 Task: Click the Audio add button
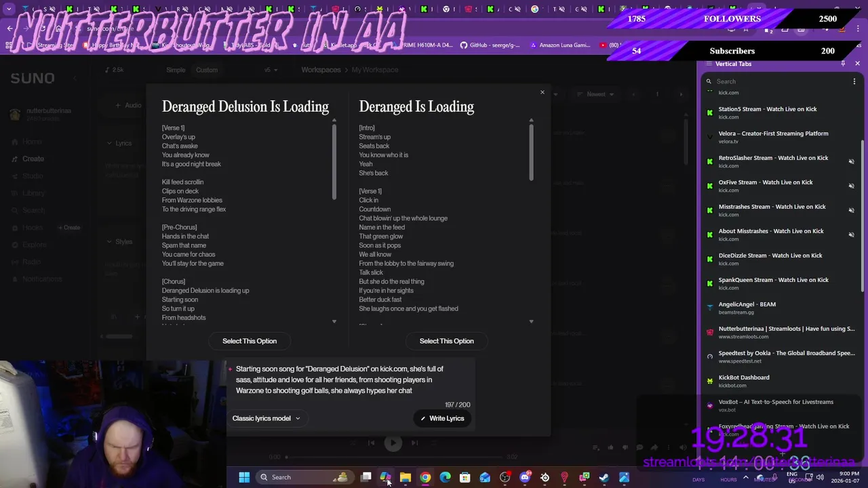[x=128, y=105]
